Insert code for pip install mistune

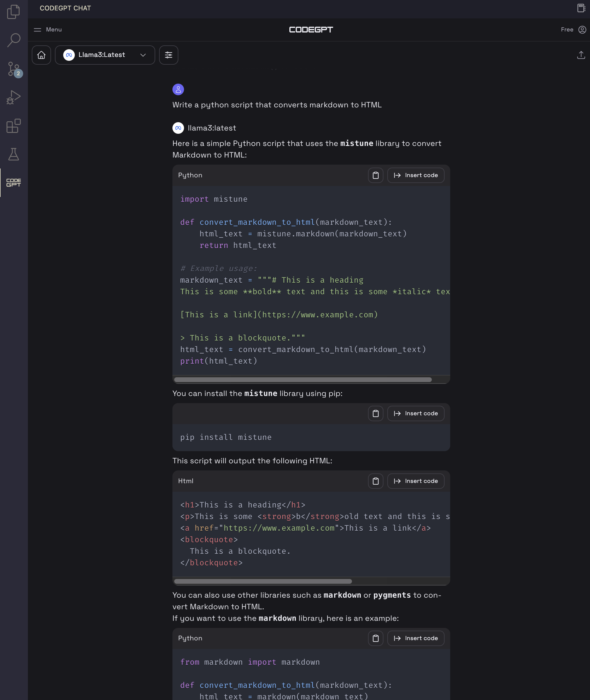(x=416, y=413)
